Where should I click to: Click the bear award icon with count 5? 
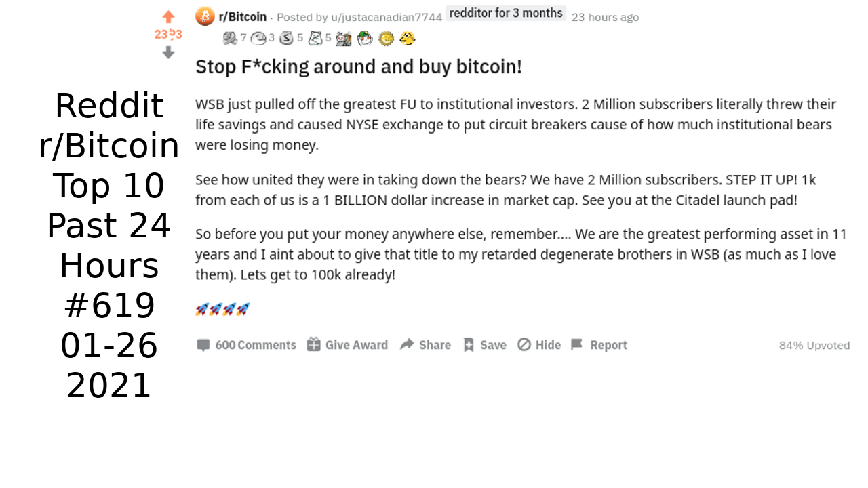(x=315, y=39)
